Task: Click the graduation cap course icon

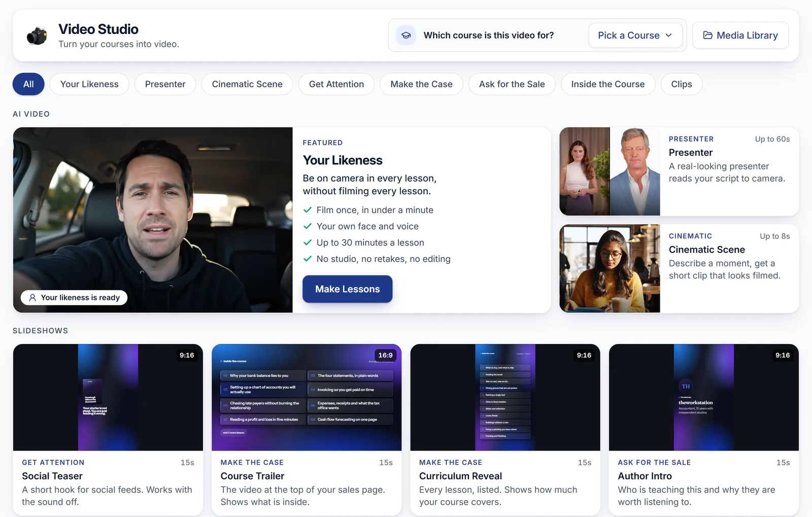Action: tap(406, 36)
